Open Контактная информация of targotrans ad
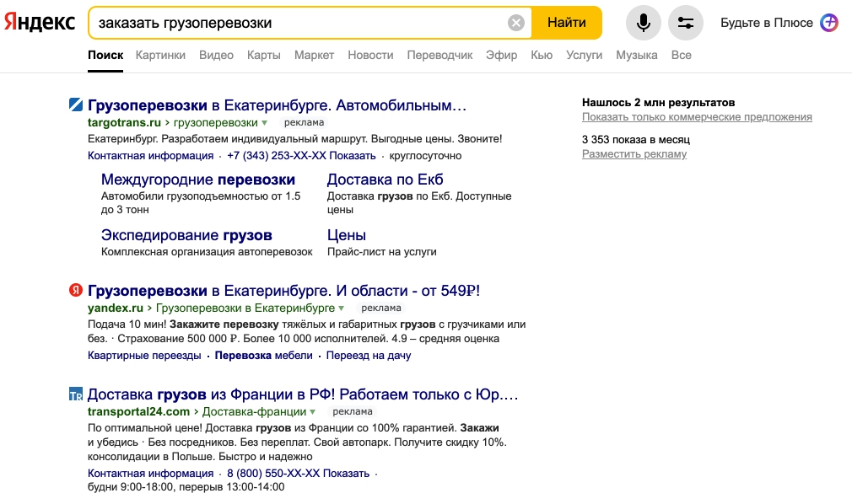852x504 pixels. (150, 156)
